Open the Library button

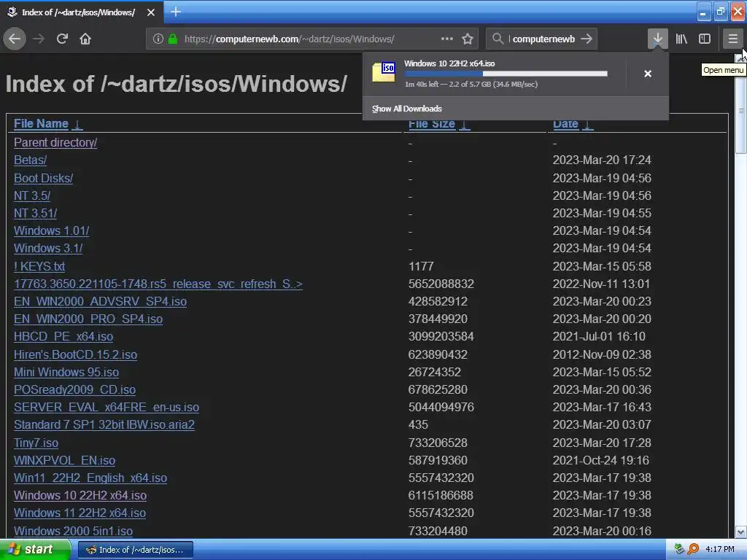click(681, 39)
